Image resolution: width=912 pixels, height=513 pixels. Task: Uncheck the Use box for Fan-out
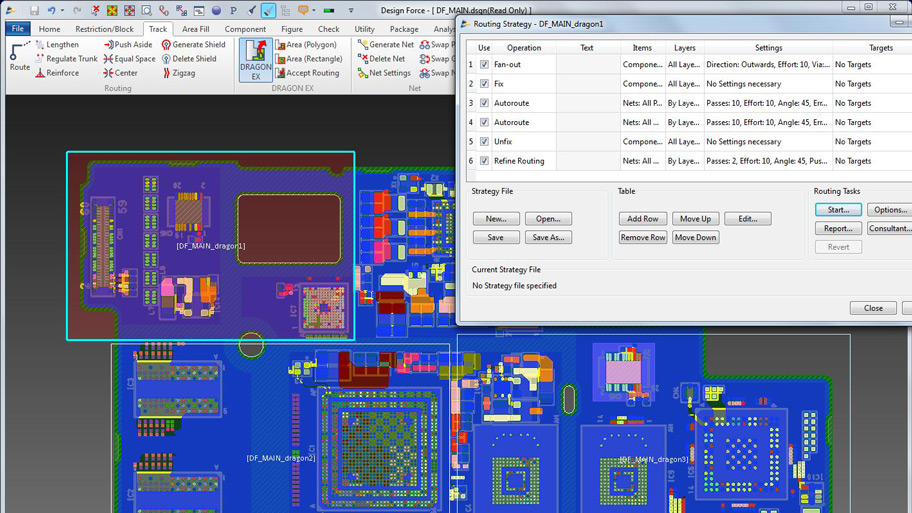pos(484,65)
